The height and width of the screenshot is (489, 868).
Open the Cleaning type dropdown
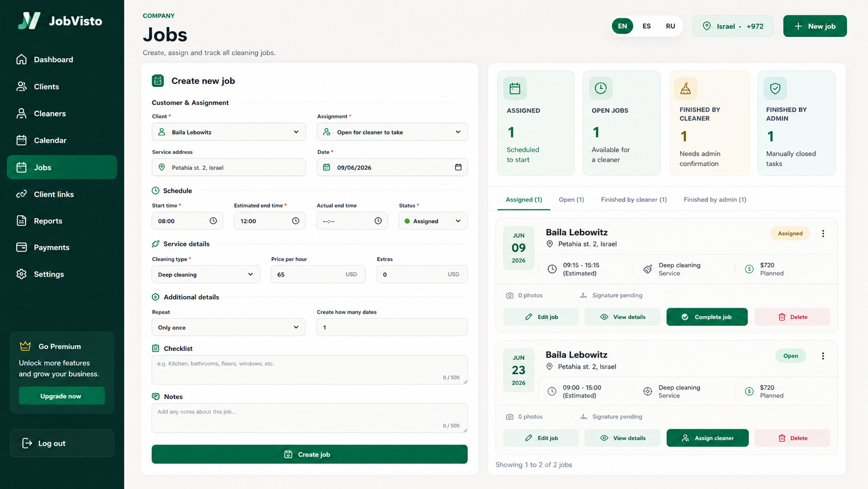coord(206,274)
